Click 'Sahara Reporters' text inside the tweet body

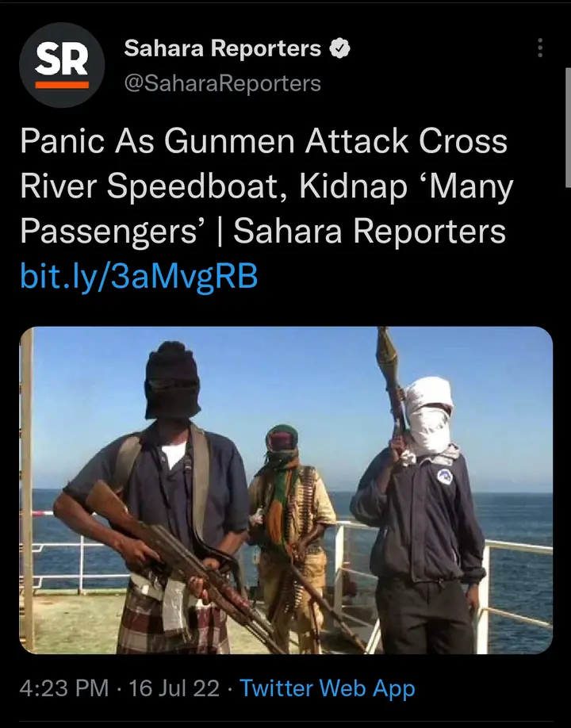point(370,232)
